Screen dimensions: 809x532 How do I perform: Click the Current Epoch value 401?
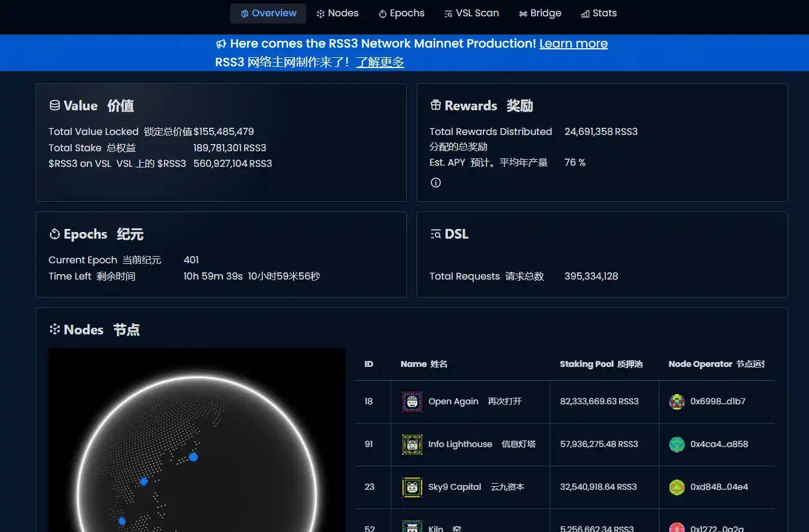click(x=191, y=260)
